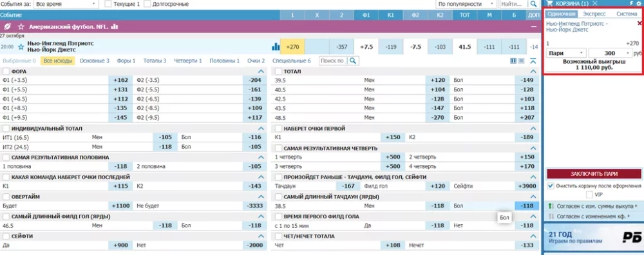Open quick bet lightning icon
Image resolution: width=644 pixels, height=255 pixels.
[x=632, y=3]
